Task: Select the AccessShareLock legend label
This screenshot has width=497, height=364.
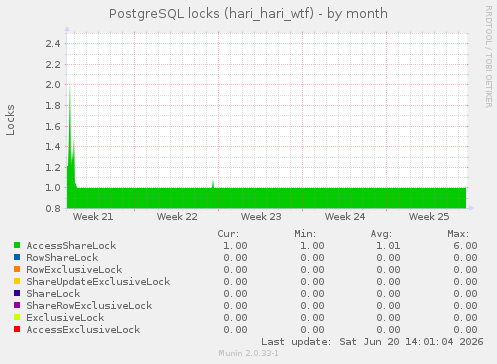Action: [71, 246]
